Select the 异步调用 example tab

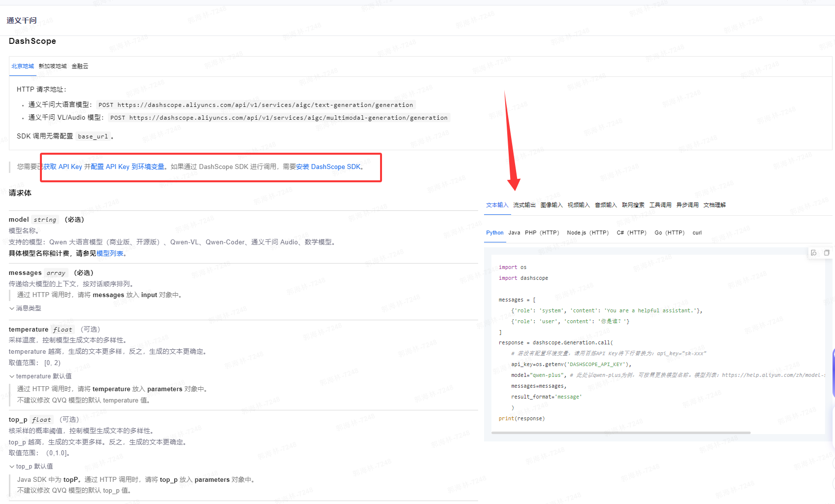(687, 205)
